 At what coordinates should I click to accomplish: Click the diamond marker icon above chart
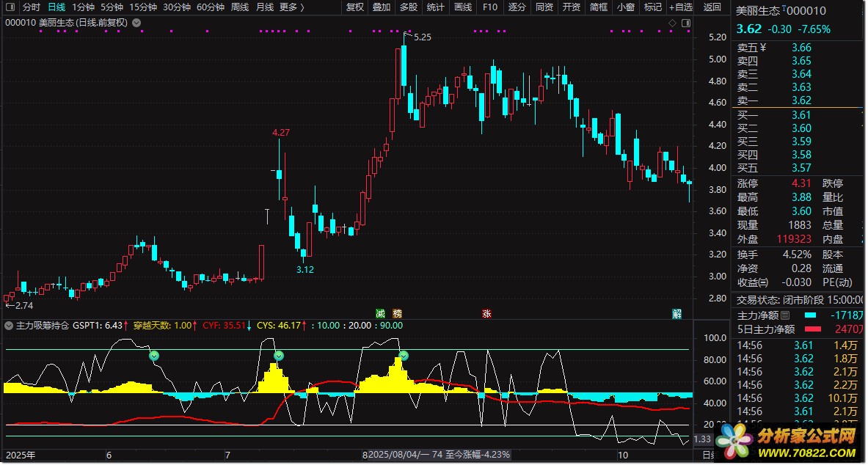tap(672, 23)
